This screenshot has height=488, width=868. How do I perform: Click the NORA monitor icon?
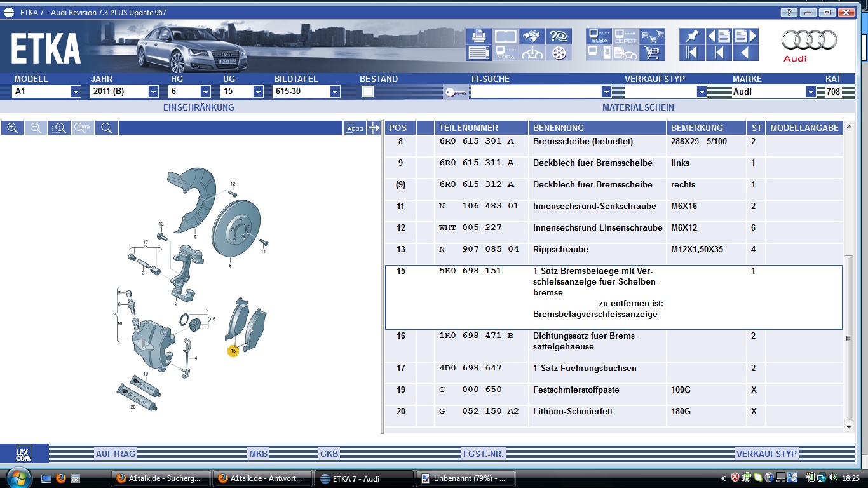(506, 53)
